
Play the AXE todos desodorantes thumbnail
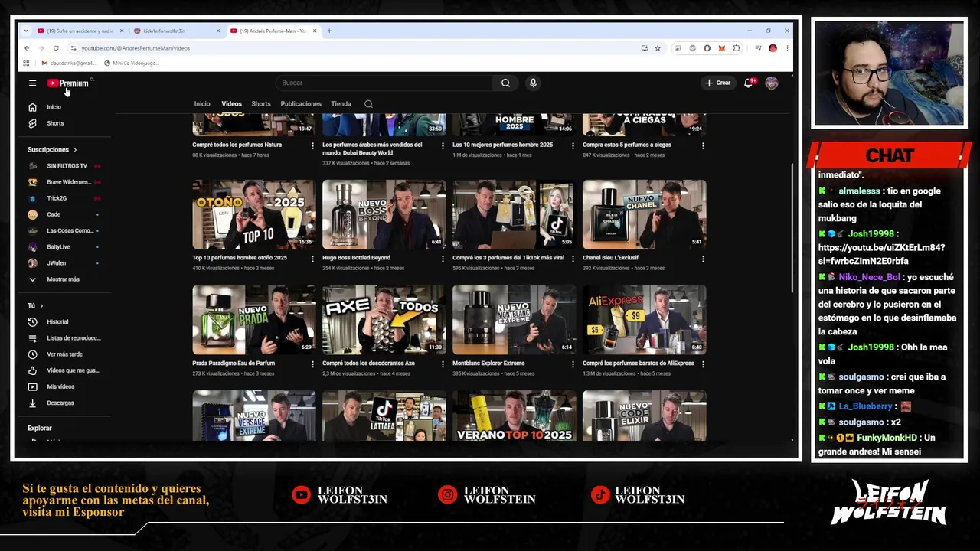point(384,320)
